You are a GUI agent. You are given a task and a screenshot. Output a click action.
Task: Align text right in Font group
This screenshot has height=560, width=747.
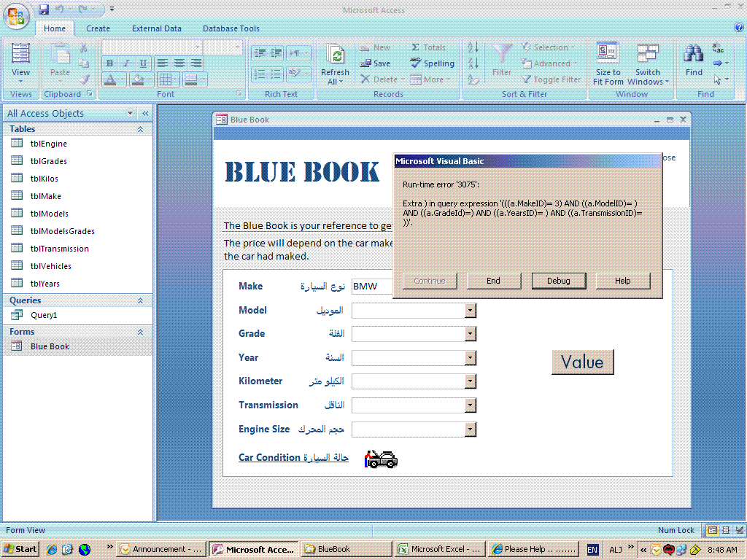click(196, 63)
